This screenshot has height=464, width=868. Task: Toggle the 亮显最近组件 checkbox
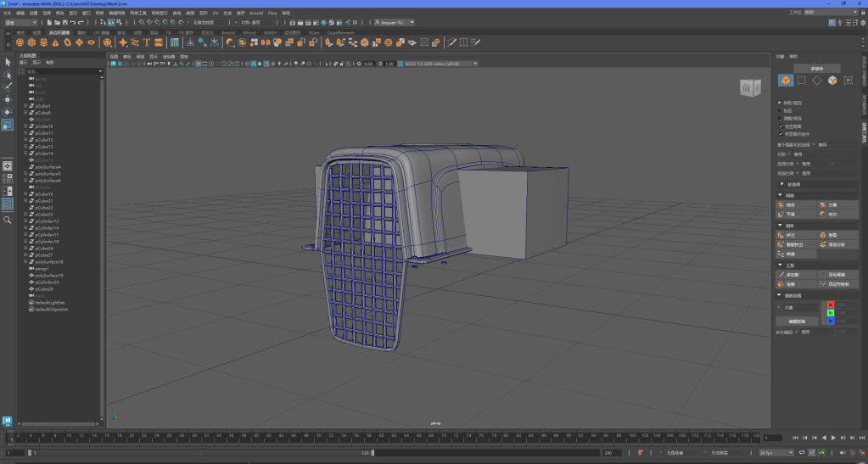(781, 134)
